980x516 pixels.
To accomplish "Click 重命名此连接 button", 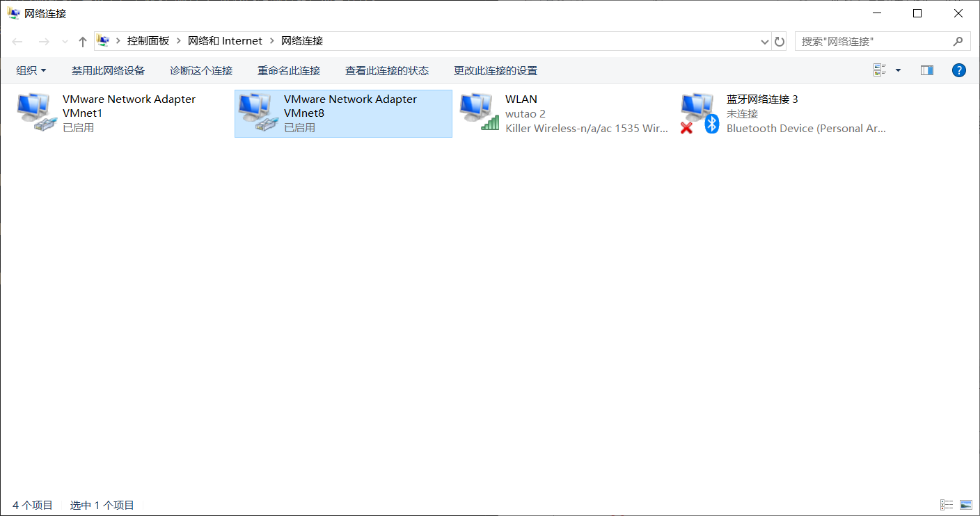I will click(x=289, y=70).
